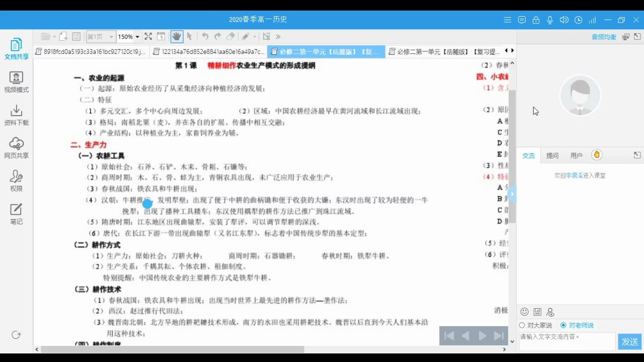Viewport: 644px width, 362px height.
Task: Open the 笔记 notes tool
Action: coord(16,214)
